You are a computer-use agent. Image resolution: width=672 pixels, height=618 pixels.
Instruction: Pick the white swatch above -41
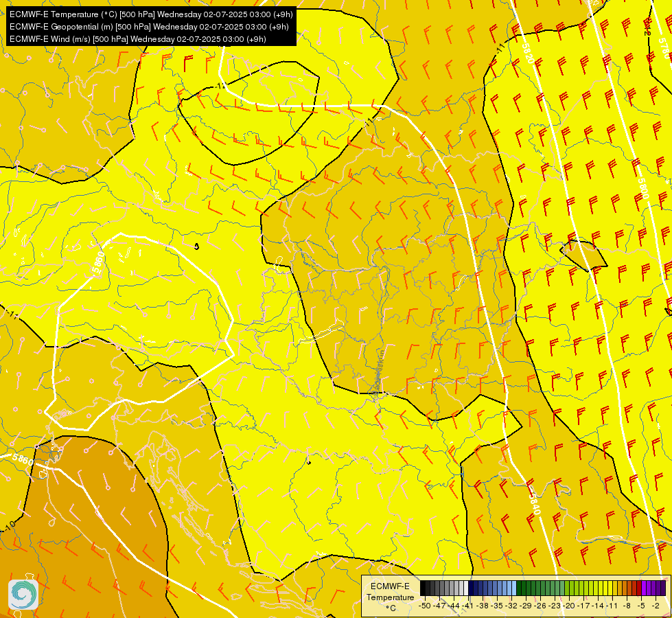pos(466,588)
